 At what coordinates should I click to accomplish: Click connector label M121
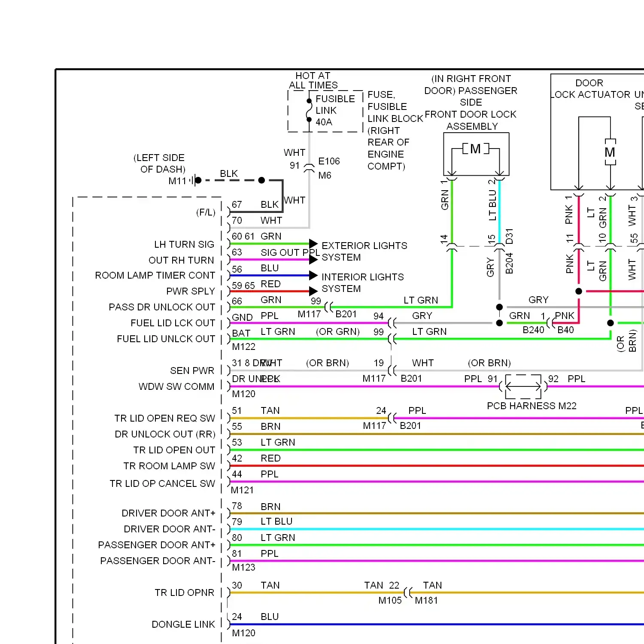(x=242, y=490)
